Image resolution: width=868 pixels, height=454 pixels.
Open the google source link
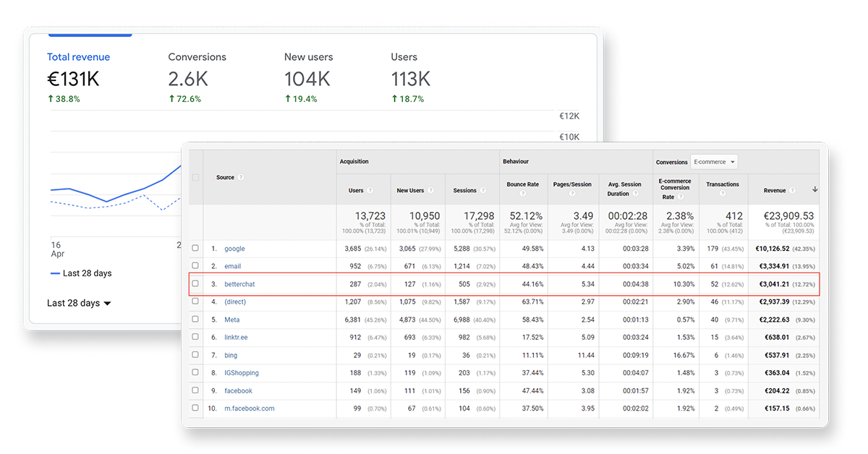[x=234, y=249]
